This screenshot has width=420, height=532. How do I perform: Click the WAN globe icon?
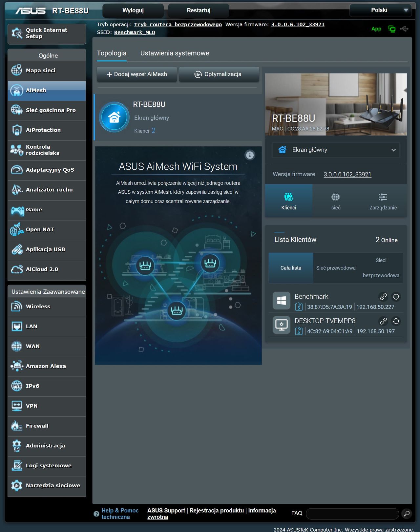coord(17,346)
